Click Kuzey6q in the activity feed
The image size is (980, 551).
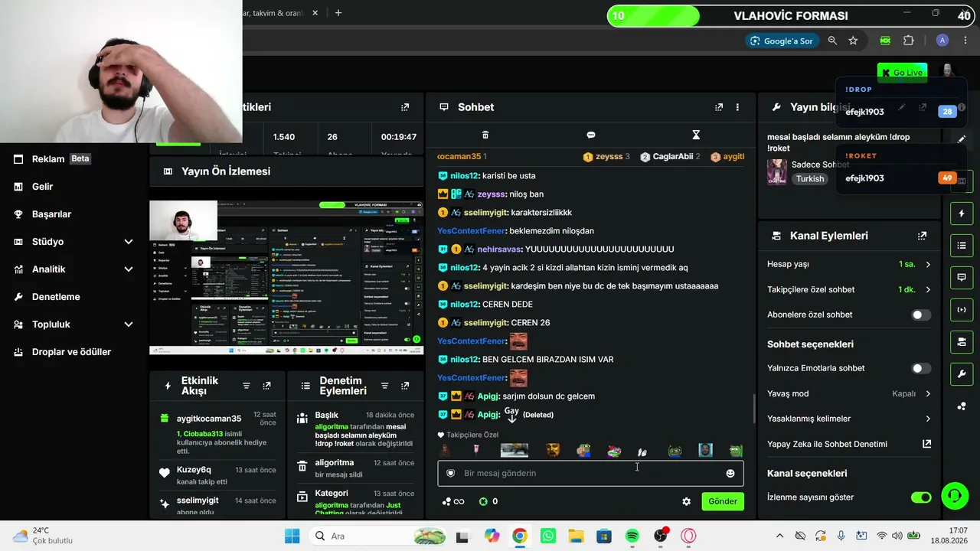[x=194, y=470]
